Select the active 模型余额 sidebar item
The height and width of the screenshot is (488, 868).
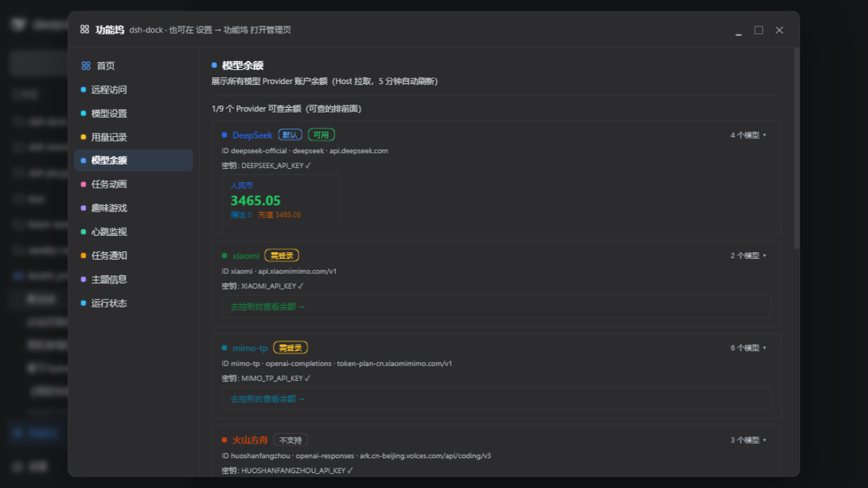[133, 161]
